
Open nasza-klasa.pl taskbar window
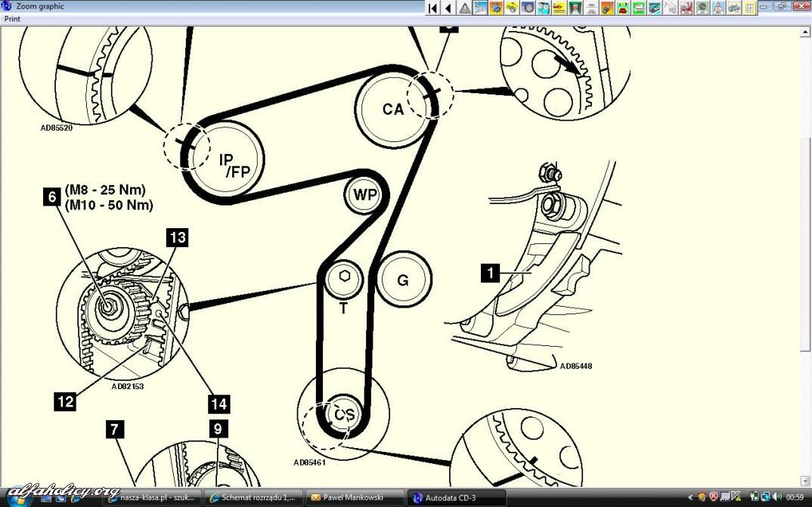(x=152, y=498)
